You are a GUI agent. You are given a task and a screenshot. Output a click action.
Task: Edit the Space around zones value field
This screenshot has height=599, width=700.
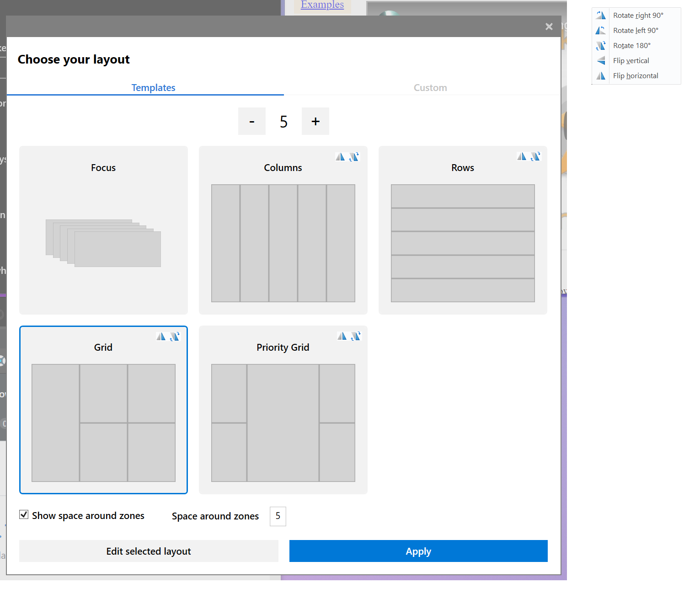tap(278, 516)
